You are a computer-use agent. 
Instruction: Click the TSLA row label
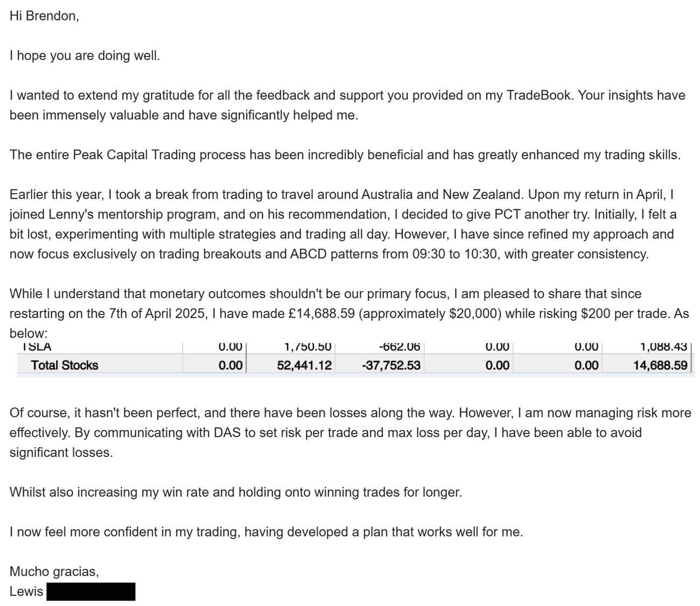click(x=37, y=347)
